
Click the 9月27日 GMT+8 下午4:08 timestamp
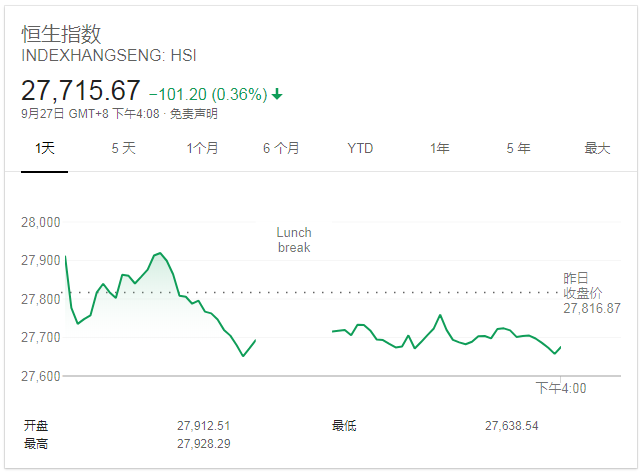click(90, 114)
